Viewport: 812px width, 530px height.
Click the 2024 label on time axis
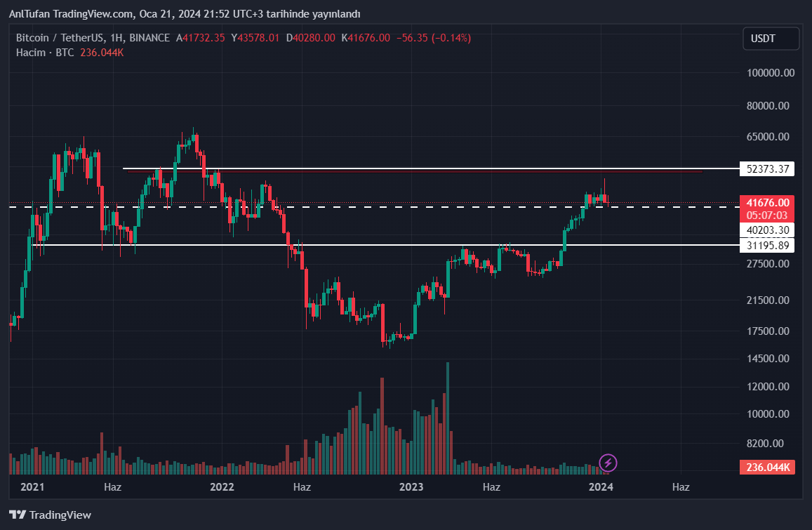(x=601, y=486)
